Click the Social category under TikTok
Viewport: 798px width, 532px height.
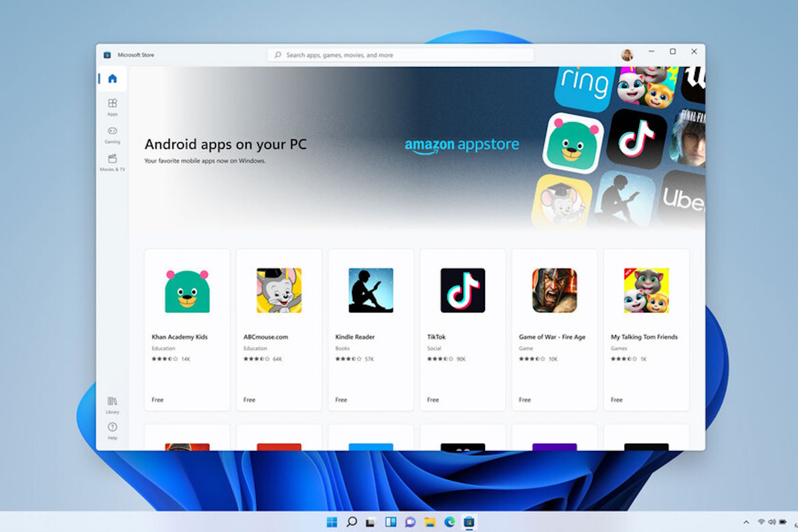434,349
